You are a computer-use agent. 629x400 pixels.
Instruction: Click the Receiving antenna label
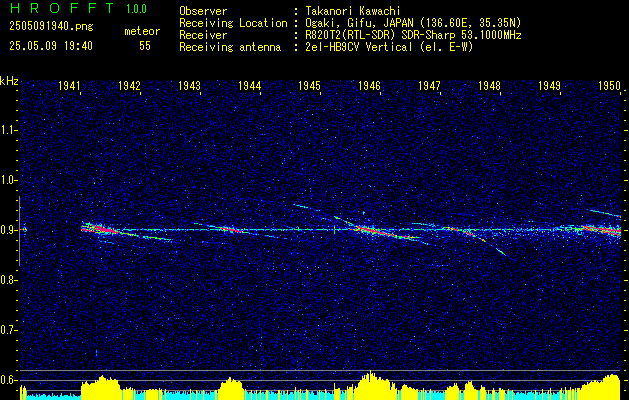[230, 47]
